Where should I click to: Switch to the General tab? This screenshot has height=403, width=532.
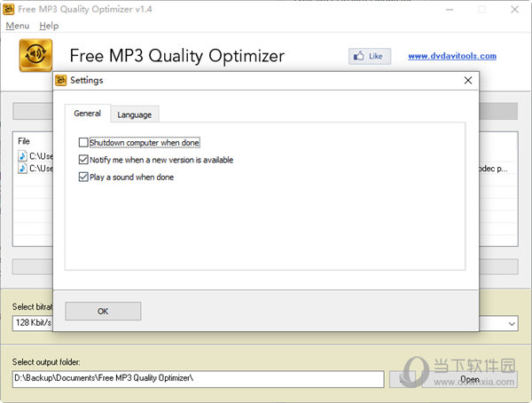pyautogui.click(x=87, y=113)
